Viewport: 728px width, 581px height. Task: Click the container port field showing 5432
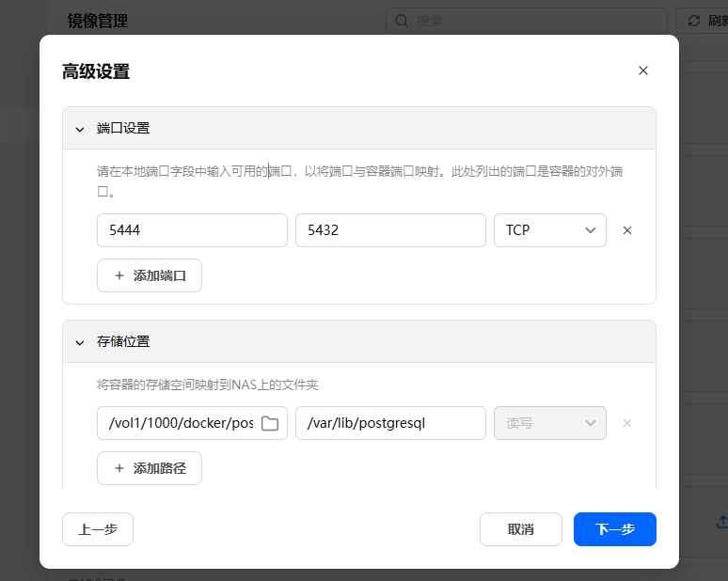coord(390,230)
